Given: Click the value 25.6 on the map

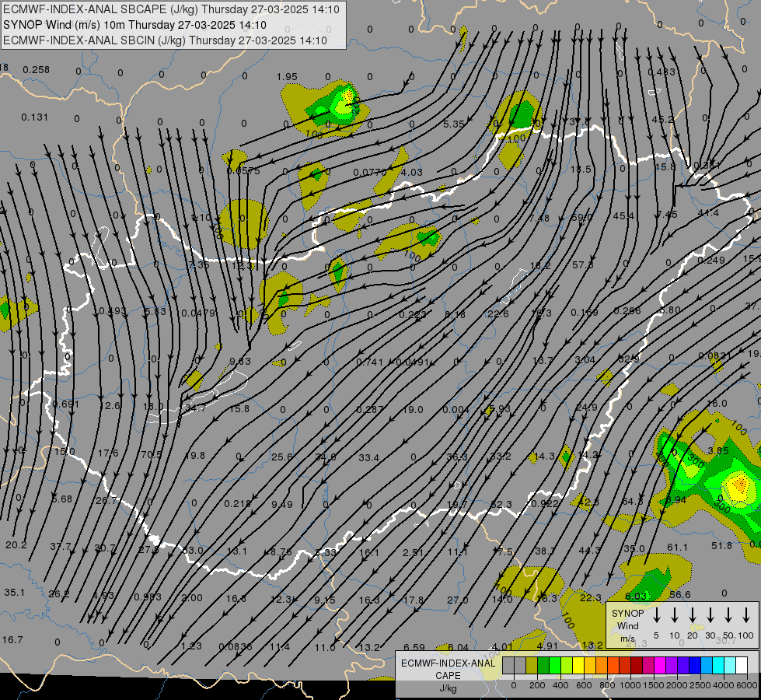Looking at the screenshot, I should pos(282,457).
